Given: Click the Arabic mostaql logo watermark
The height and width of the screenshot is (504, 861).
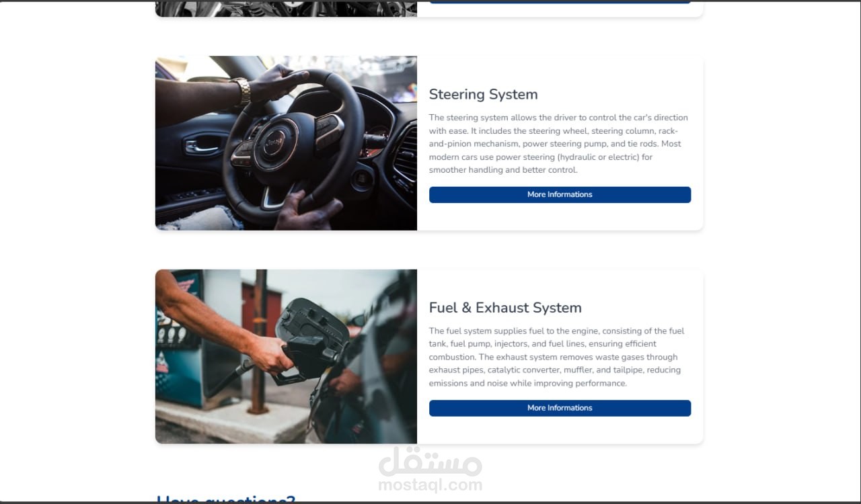Looking at the screenshot, I should pos(430,461).
